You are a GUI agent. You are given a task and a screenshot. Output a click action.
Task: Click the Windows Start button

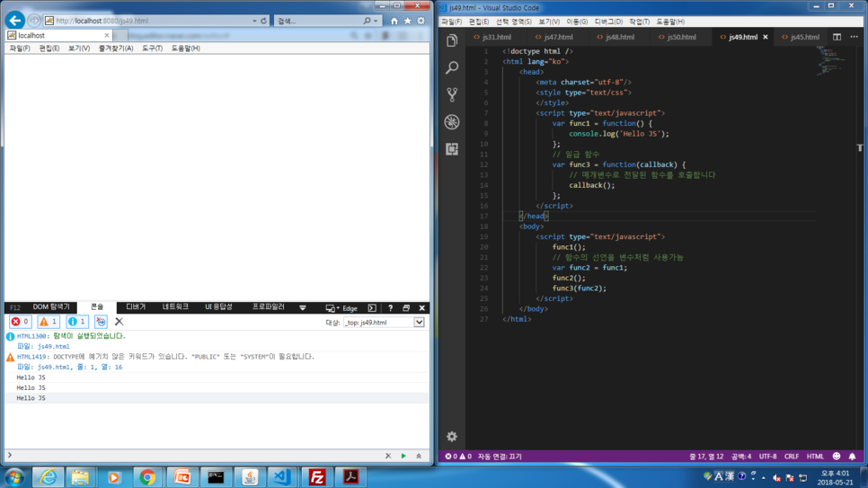[x=13, y=477]
